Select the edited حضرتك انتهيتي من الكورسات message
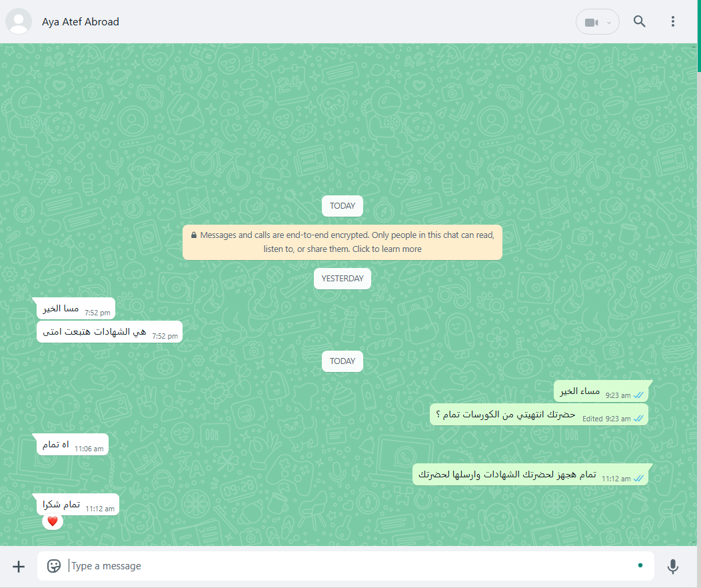Screen dimensions: 701x588 point(538,415)
